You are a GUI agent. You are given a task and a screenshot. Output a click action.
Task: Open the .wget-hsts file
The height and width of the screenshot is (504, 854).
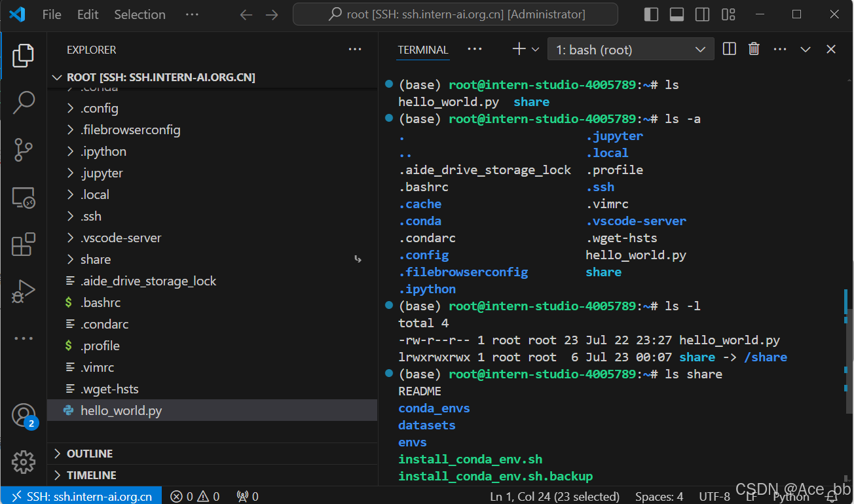pos(213,389)
